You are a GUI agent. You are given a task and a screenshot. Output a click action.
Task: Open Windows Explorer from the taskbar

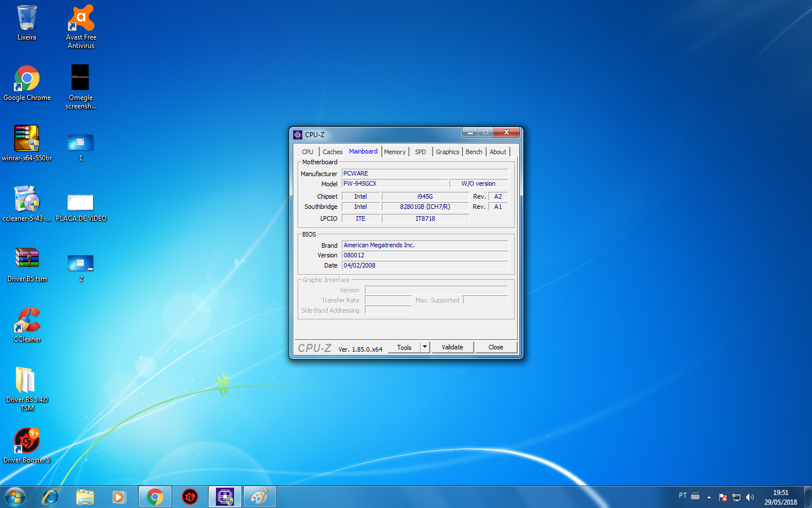[x=85, y=497]
